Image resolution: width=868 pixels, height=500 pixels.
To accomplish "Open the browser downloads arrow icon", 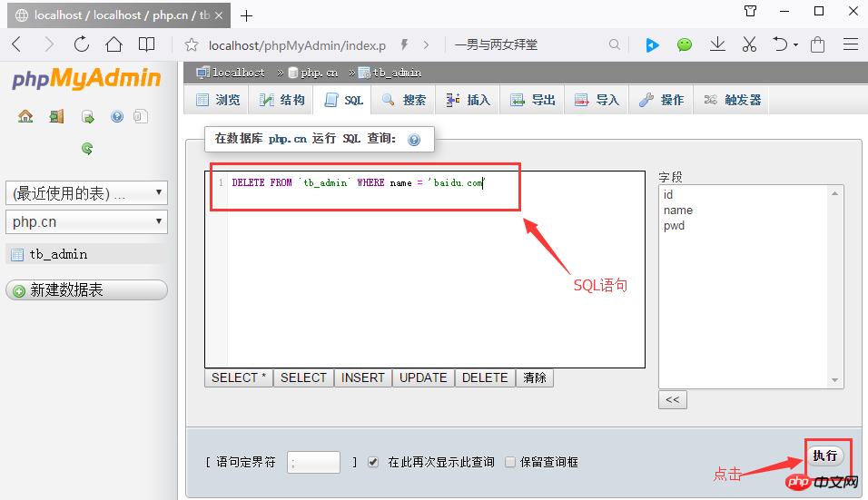I will [717, 44].
